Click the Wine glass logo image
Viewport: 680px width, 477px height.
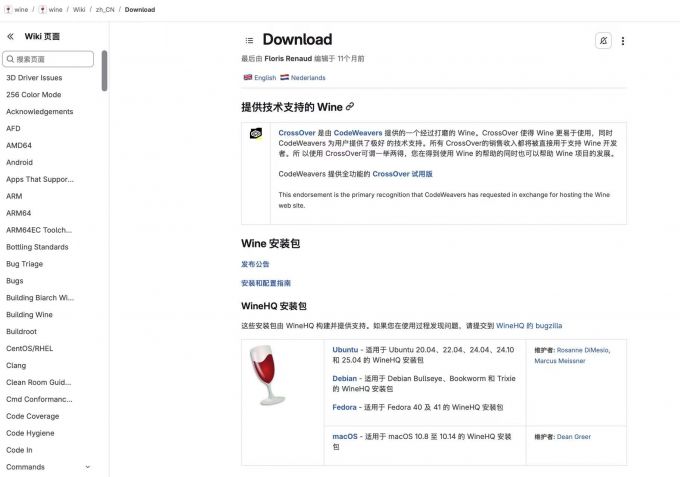pyautogui.click(x=266, y=375)
